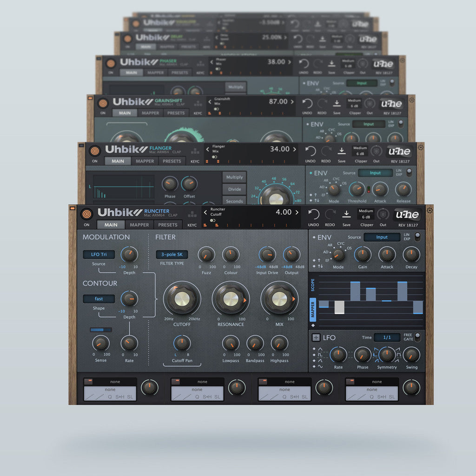This screenshot has width=476, height=476.
Task: Open the Runciter ENV Source Input dropdown
Action: (x=382, y=237)
